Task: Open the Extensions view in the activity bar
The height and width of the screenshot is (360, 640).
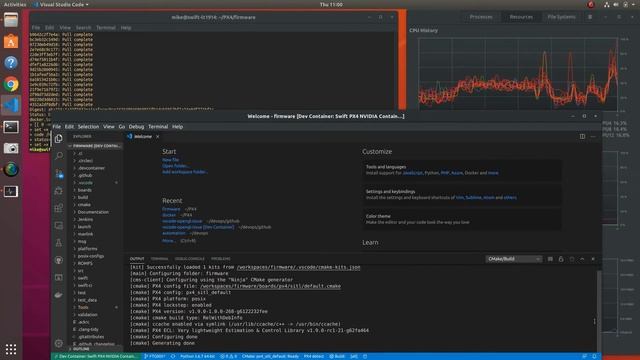Action: coord(59,208)
